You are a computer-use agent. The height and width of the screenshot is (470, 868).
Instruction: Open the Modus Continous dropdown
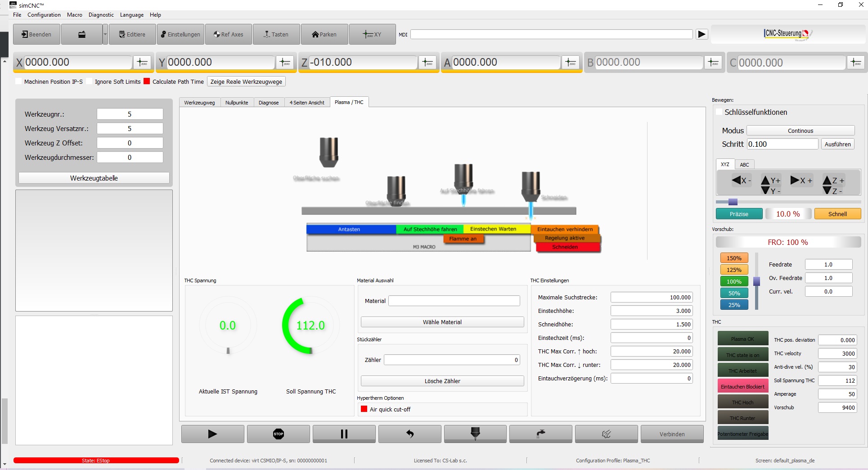tap(800, 130)
